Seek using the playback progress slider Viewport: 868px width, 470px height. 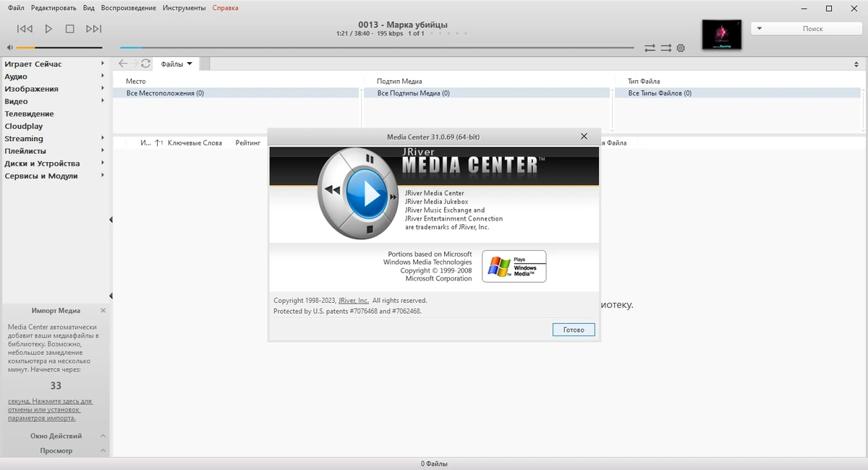[377, 48]
